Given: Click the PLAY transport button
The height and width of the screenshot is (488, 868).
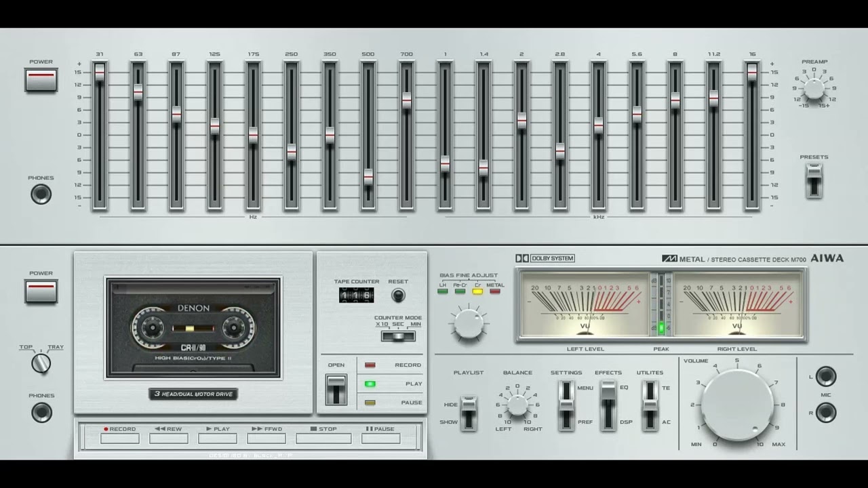Looking at the screenshot, I should tap(218, 439).
